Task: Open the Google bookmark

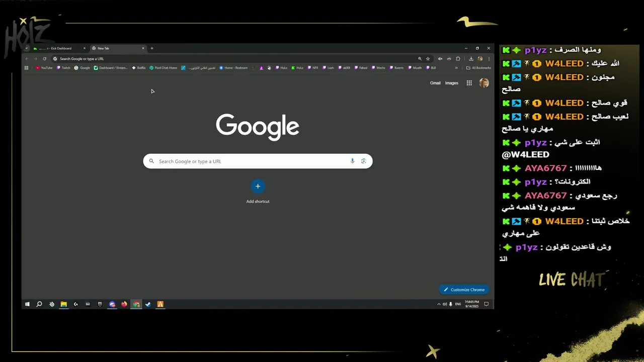Action: (x=83, y=68)
